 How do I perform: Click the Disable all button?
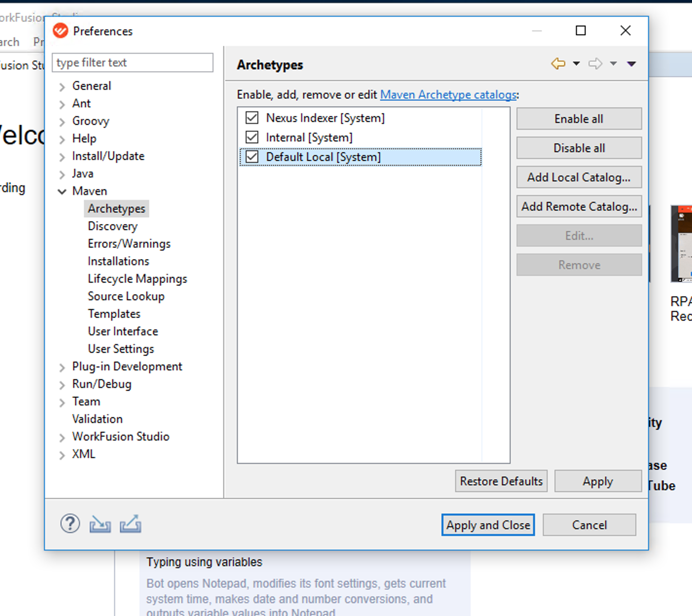click(579, 148)
